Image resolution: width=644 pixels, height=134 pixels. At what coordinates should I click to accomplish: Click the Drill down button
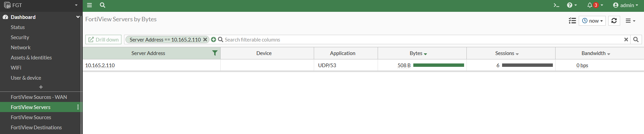coord(103,39)
